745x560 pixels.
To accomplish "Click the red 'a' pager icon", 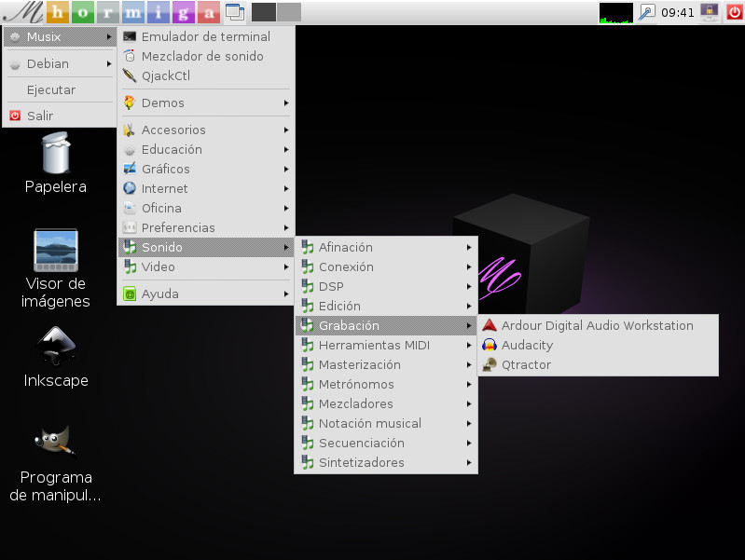I will 209,12.
